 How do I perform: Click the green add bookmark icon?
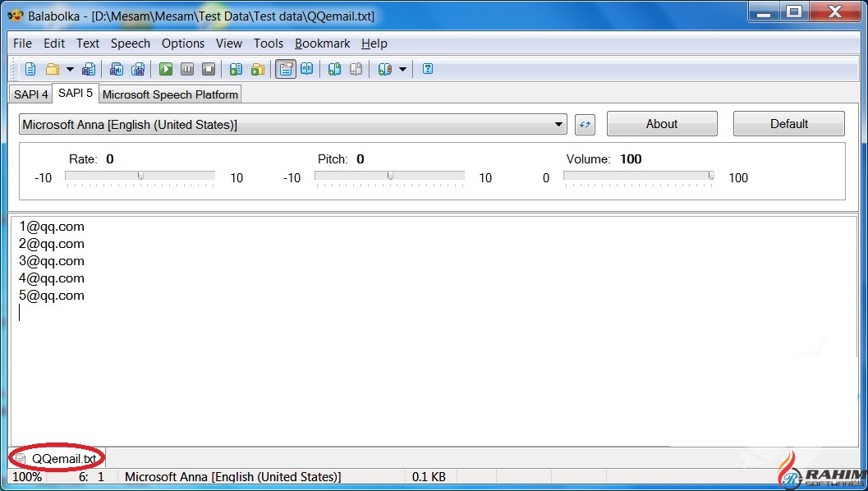[x=334, y=69]
